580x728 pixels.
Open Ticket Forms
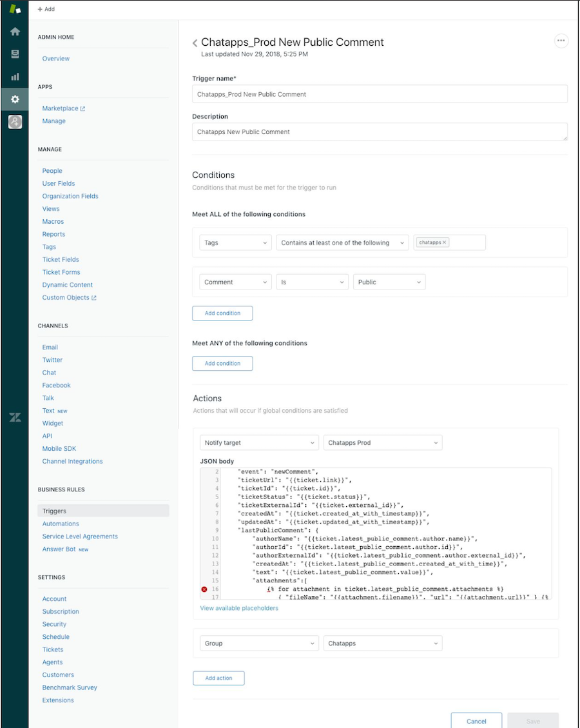61,272
